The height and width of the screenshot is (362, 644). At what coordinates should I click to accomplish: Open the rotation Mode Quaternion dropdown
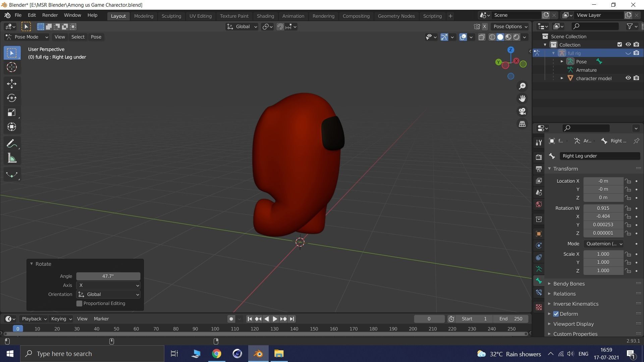point(604,244)
